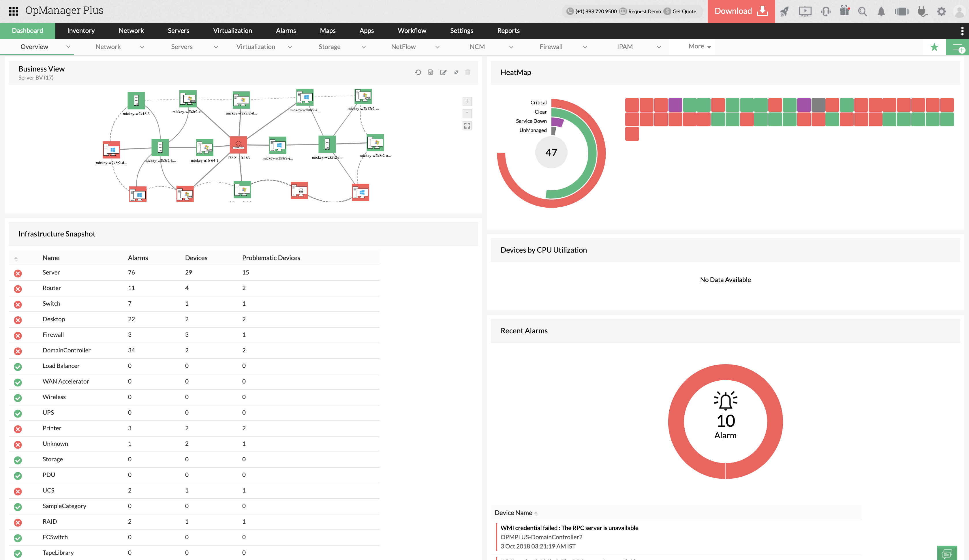Click the red 172.21.10.183 router node
Image resolution: width=969 pixels, height=560 pixels.
[x=239, y=145]
